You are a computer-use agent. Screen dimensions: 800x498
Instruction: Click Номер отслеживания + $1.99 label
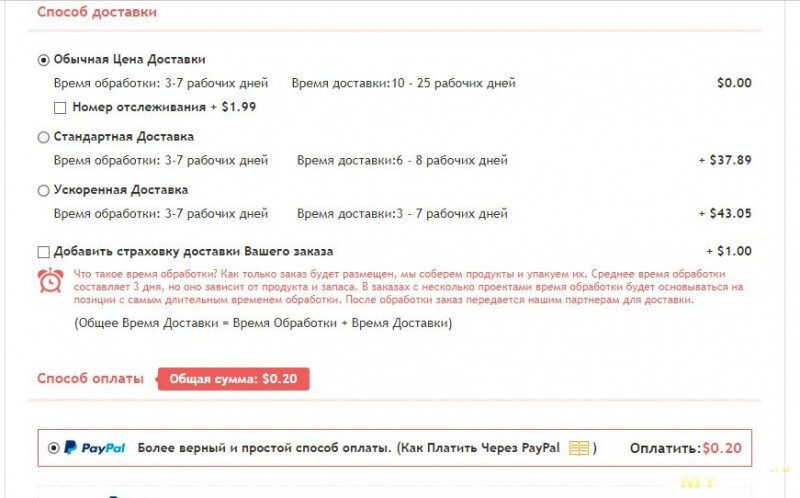pyautogui.click(x=164, y=107)
